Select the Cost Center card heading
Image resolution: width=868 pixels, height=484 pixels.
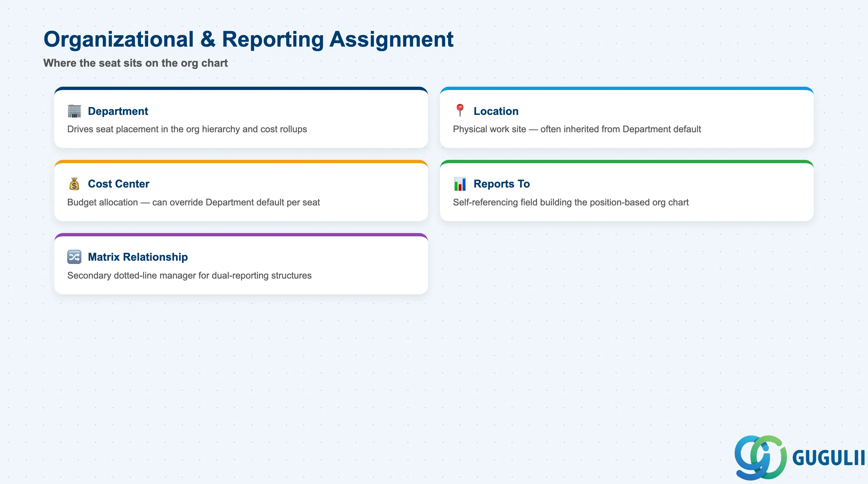[x=119, y=184]
